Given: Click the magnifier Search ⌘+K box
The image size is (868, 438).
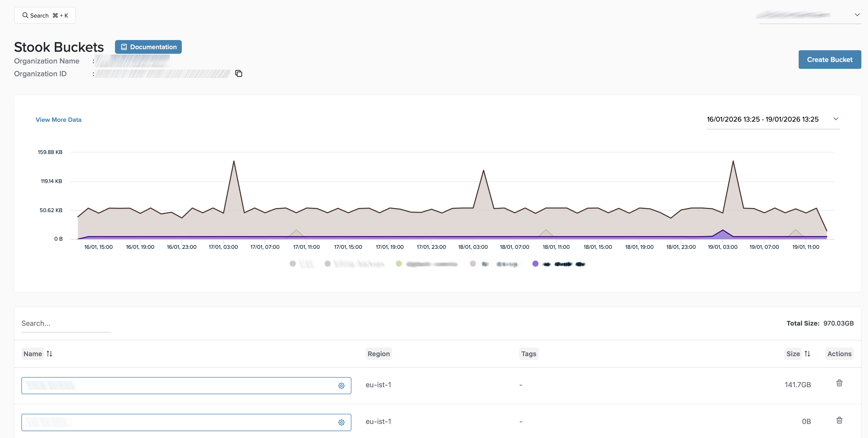Looking at the screenshot, I should click(x=45, y=16).
